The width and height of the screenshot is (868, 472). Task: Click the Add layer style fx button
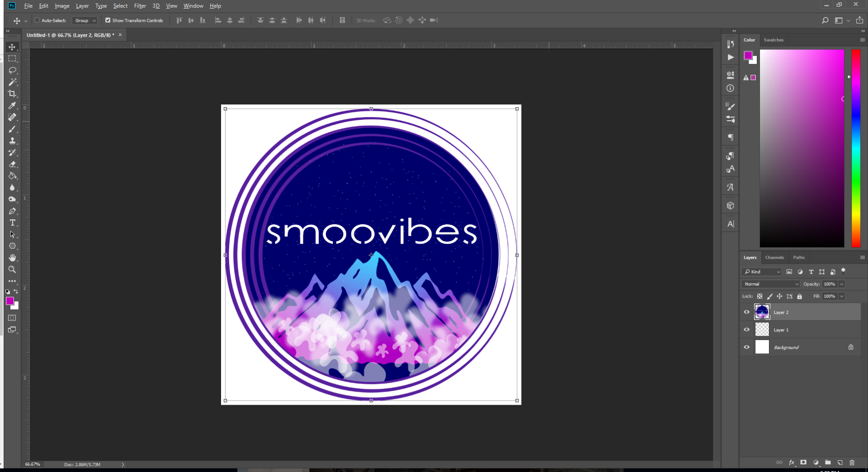792,463
